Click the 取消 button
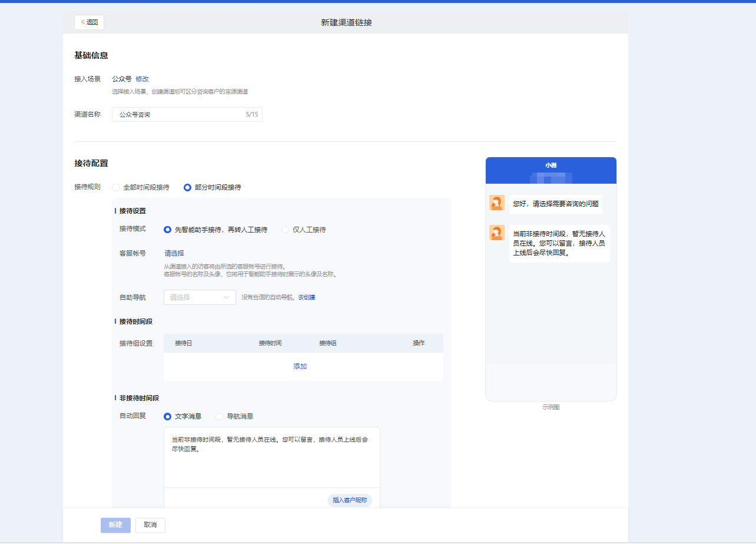Image resolution: width=756 pixels, height=544 pixels. click(150, 525)
